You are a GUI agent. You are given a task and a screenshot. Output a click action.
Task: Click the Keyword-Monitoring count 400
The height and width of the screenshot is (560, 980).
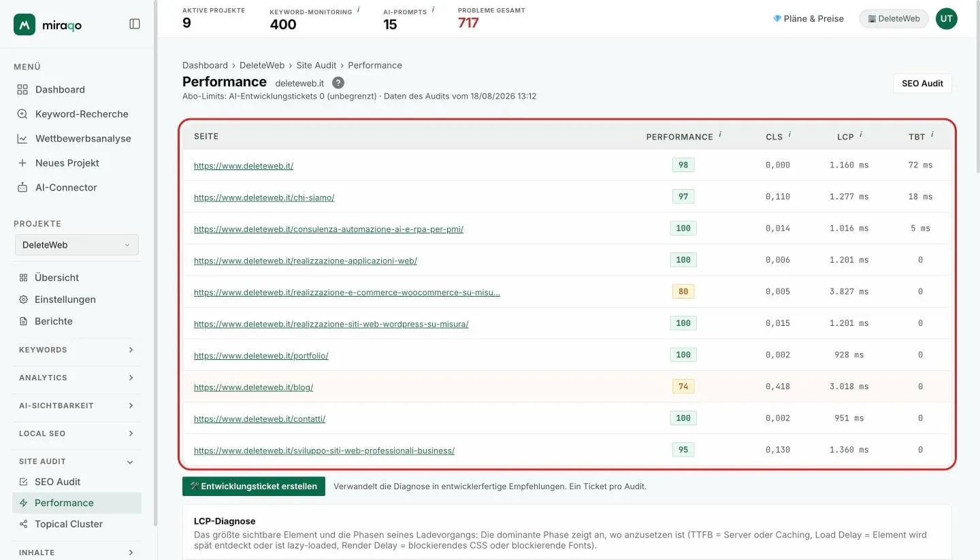pos(283,24)
